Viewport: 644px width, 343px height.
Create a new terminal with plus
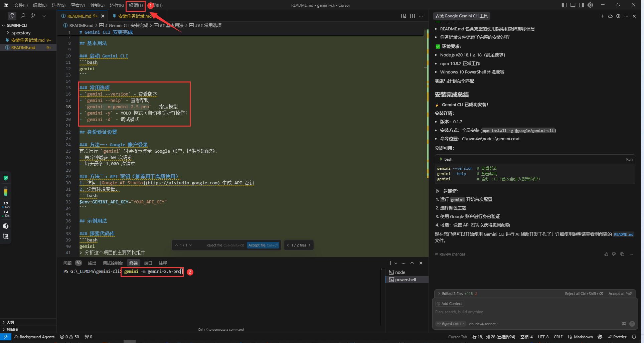tap(390, 263)
